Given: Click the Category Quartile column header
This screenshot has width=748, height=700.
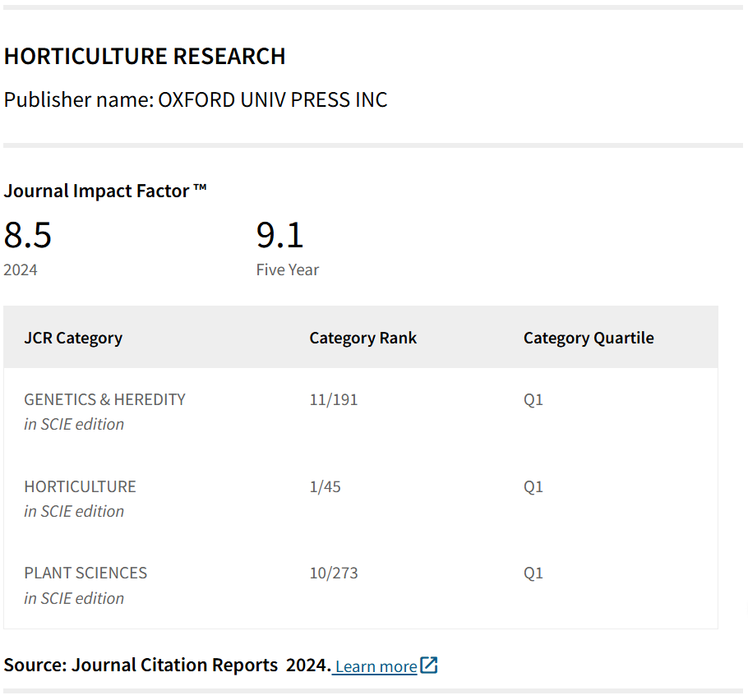Looking at the screenshot, I should coord(589,338).
